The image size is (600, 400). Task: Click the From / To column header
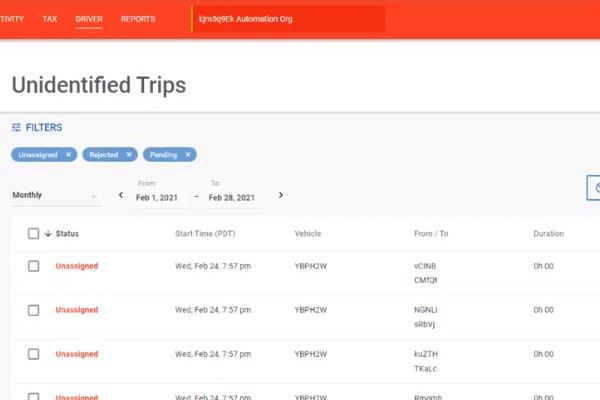tap(431, 233)
